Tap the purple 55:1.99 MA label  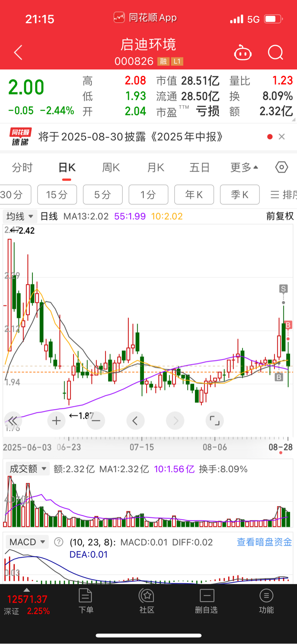coord(130,216)
